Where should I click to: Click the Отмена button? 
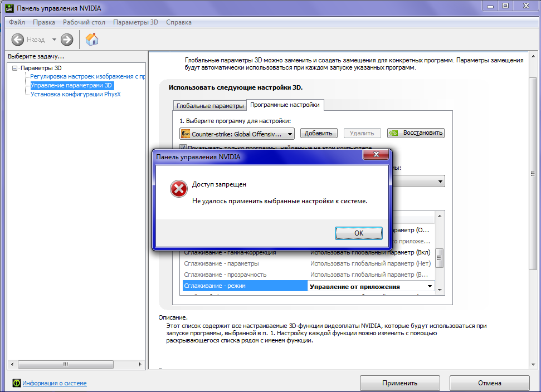[x=489, y=383]
